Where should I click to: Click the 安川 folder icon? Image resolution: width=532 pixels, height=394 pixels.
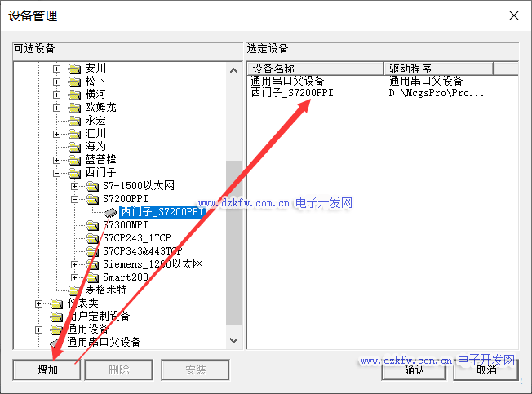pos(75,69)
